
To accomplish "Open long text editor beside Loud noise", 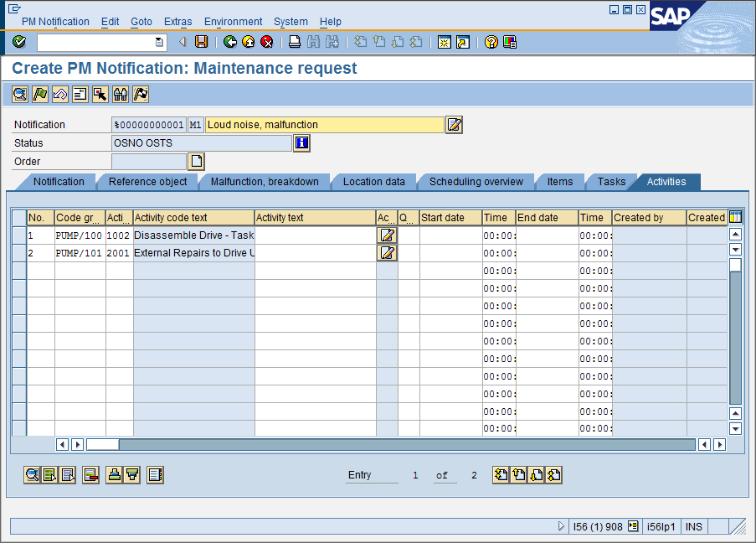I will pos(454,125).
